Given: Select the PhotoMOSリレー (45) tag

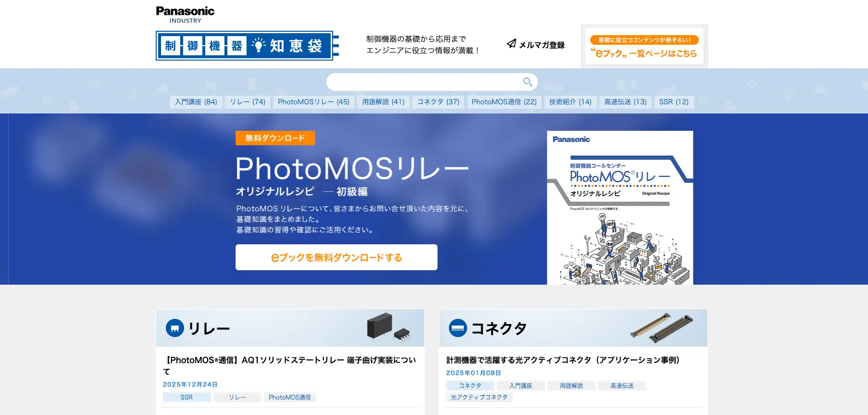Looking at the screenshot, I should coord(313,102).
